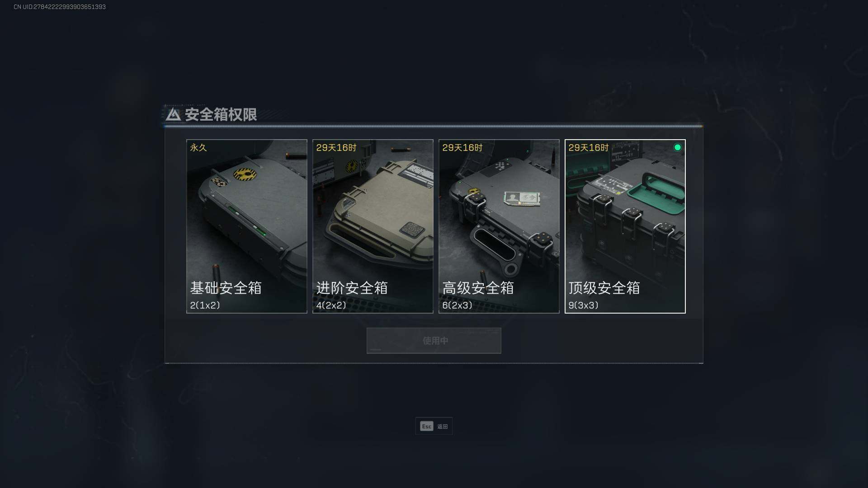Click the 使用中 button

point(434,341)
